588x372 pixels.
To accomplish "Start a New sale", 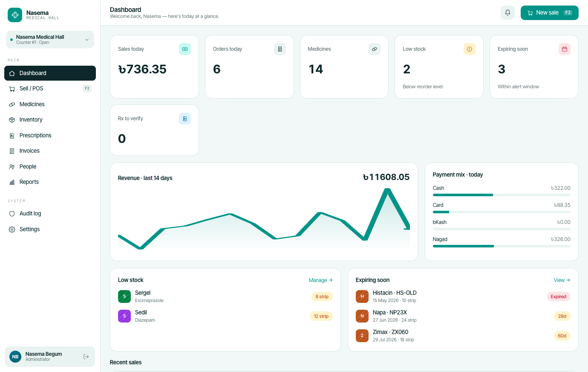I will click(x=549, y=13).
